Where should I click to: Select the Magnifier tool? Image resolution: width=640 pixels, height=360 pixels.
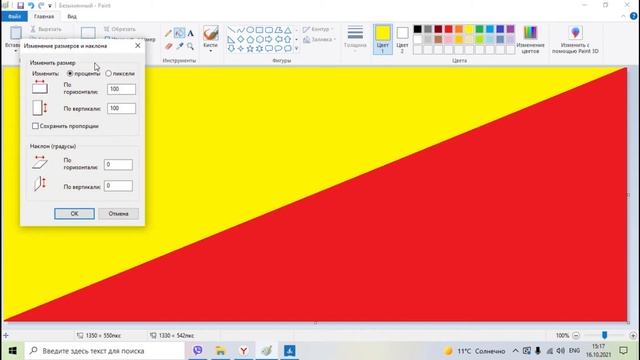[x=191, y=46]
